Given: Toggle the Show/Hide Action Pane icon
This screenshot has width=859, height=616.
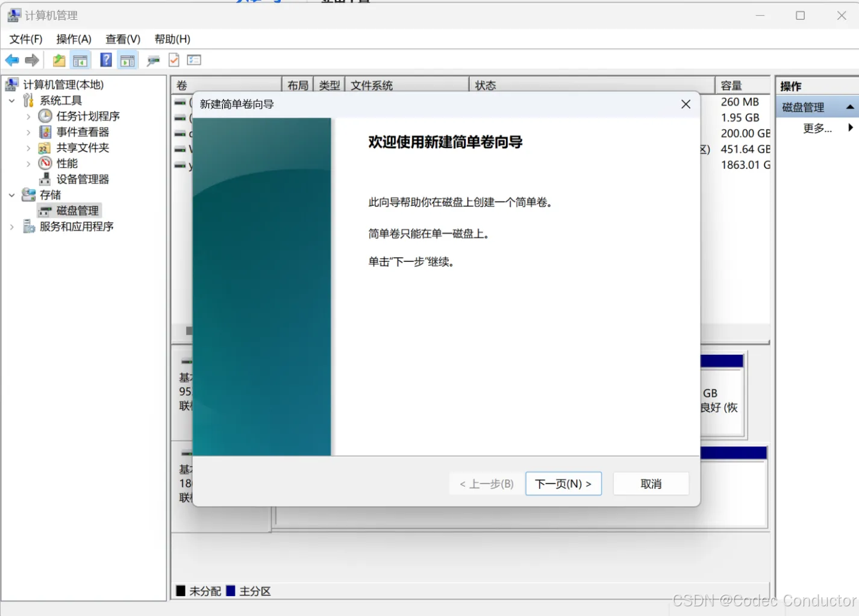Looking at the screenshot, I should [x=128, y=60].
